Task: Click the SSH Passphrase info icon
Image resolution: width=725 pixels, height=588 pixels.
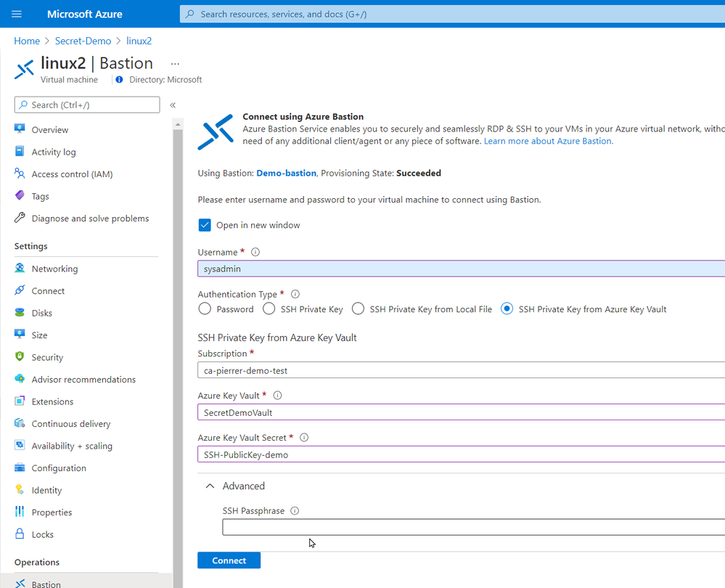Action: [295, 511]
